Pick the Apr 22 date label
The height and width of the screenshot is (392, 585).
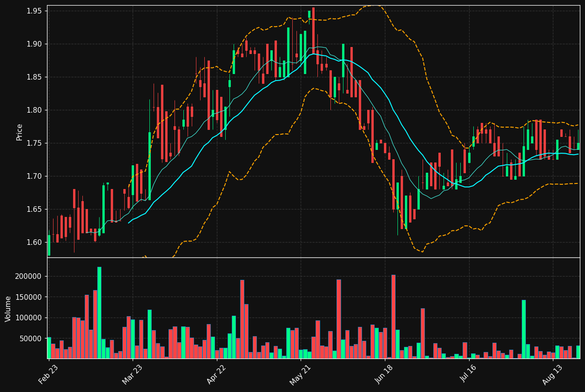216,374
